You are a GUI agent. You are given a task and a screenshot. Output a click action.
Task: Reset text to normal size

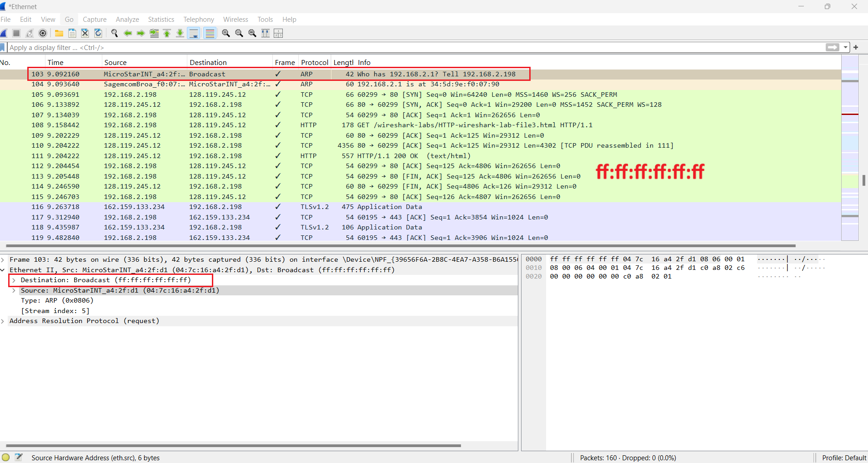coord(252,33)
